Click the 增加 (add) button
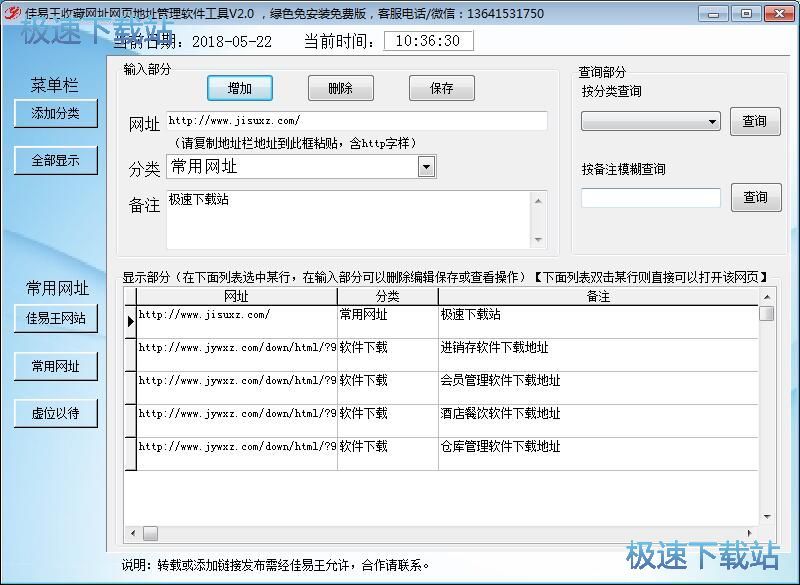The width and height of the screenshot is (800, 585). 240,88
